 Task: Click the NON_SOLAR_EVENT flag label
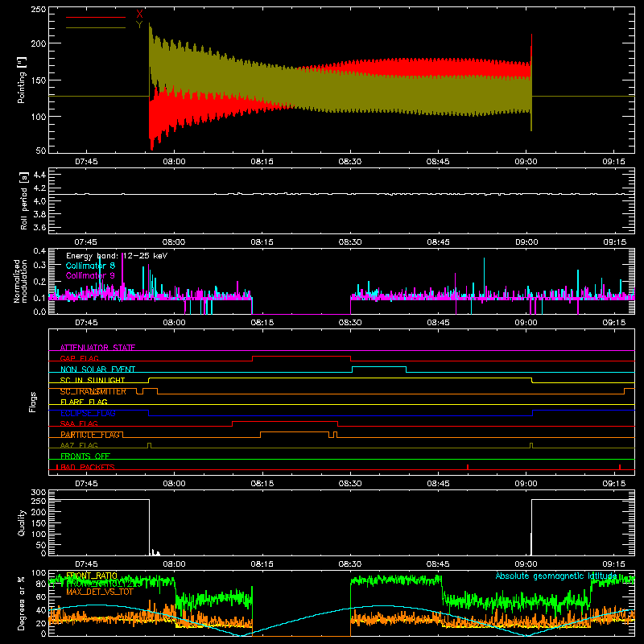coord(97,369)
